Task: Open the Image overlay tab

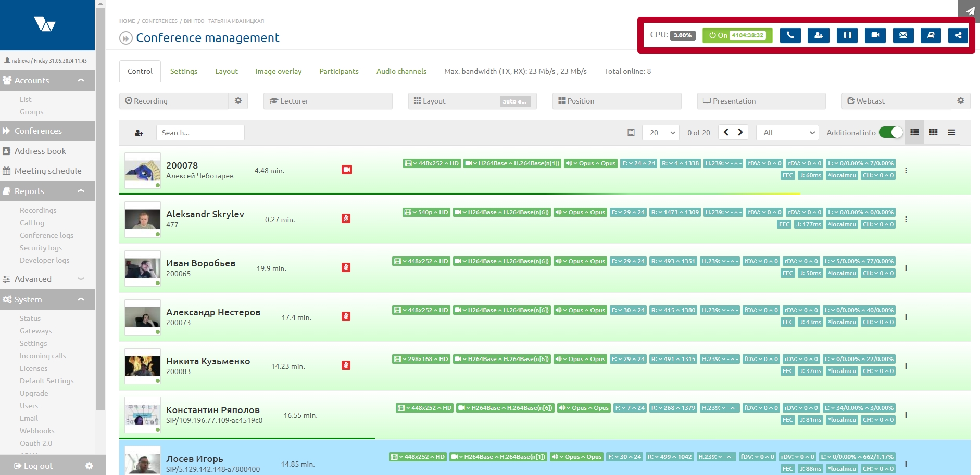Action: [278, 71]
